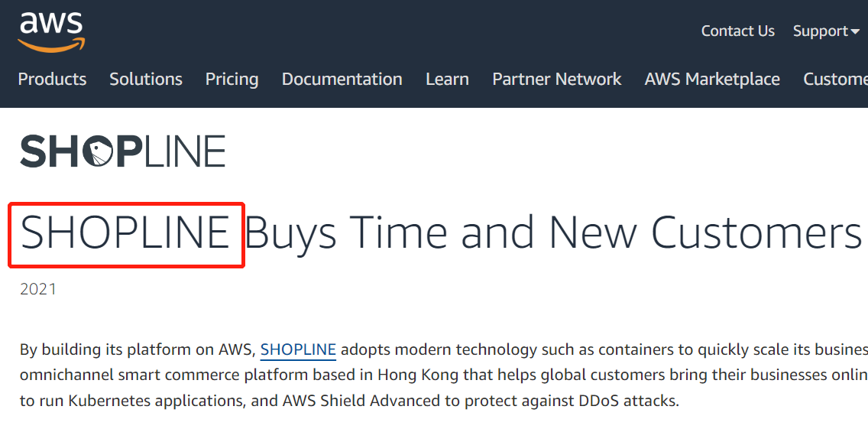
Task: Click Learn in the top navigation
Action: 447,80
